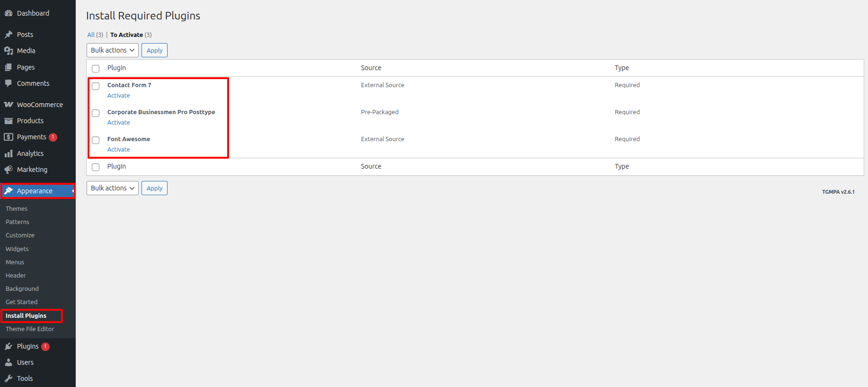
Task: Click the WooCommerce logo icon
Action: tap(9, 105)
